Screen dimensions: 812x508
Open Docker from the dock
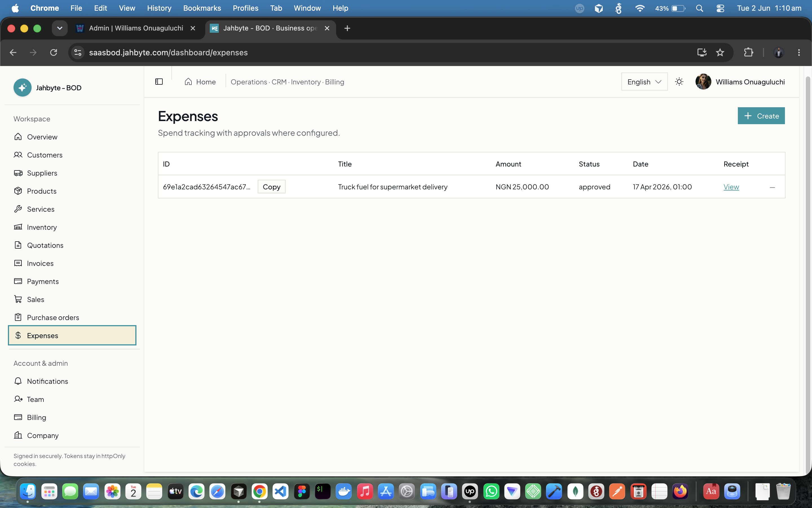[x=344, y=492]
